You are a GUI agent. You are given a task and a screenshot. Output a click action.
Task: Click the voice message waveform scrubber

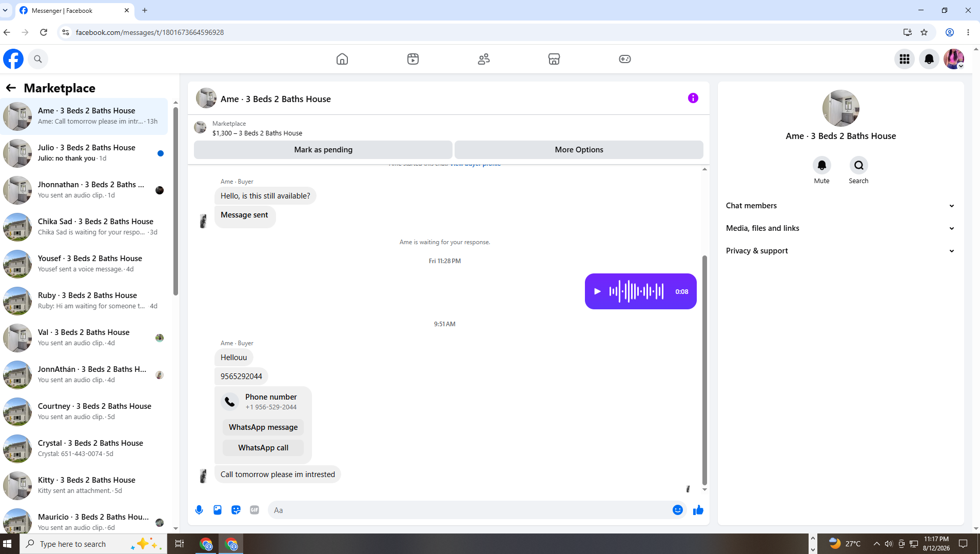coord(636,291)
